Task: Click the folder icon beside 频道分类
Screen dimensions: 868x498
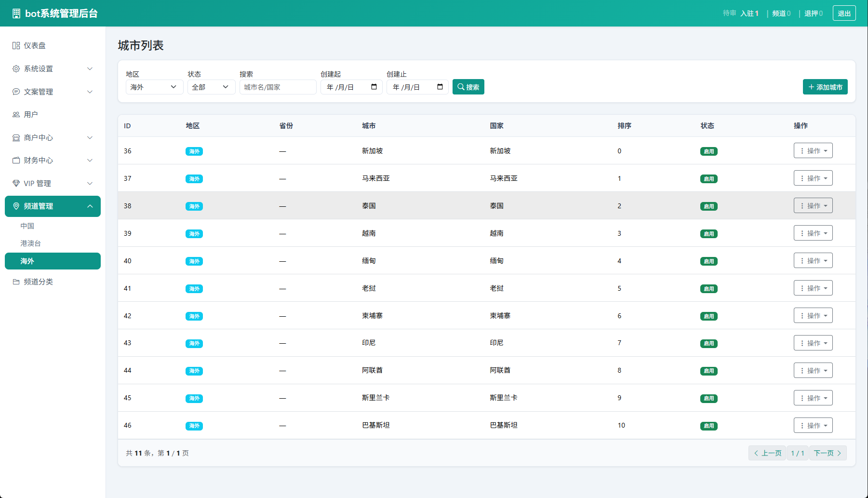Action: (16, 282)
